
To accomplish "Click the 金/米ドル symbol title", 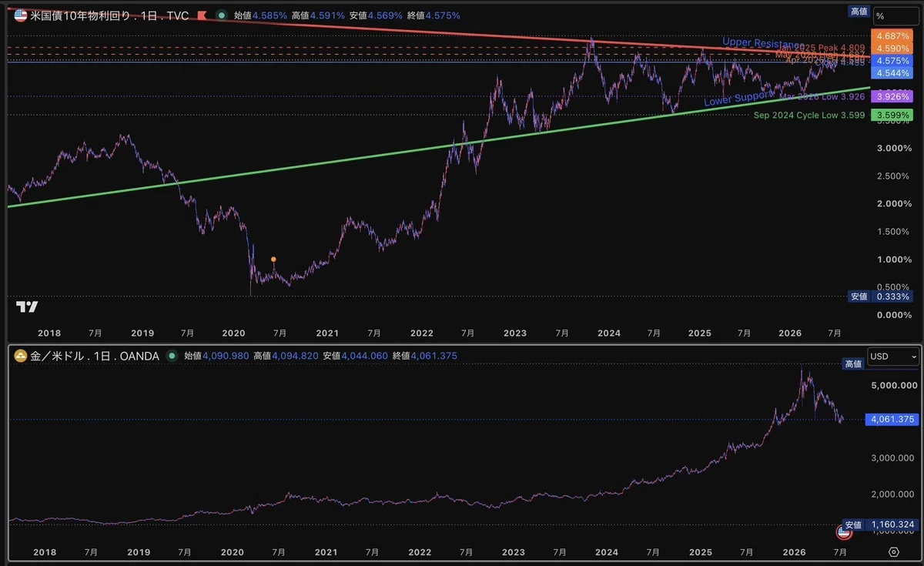I will click(x=56, y=356).
